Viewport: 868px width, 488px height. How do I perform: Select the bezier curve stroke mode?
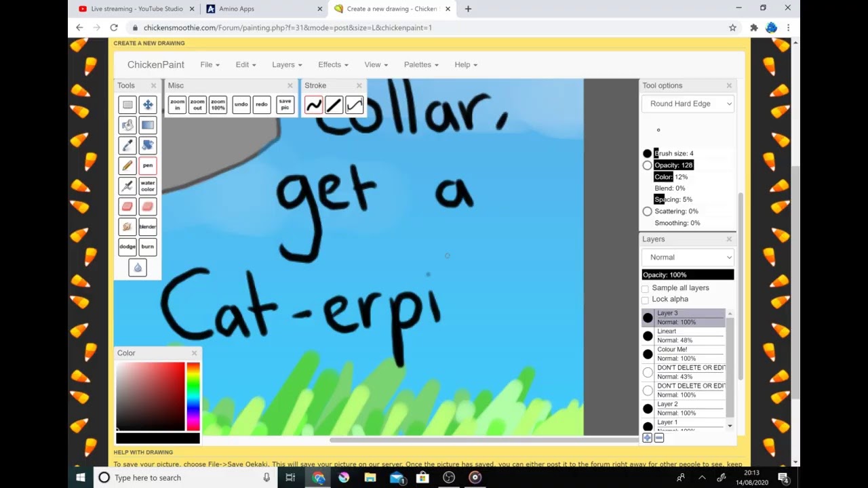[x=354, y=105]
